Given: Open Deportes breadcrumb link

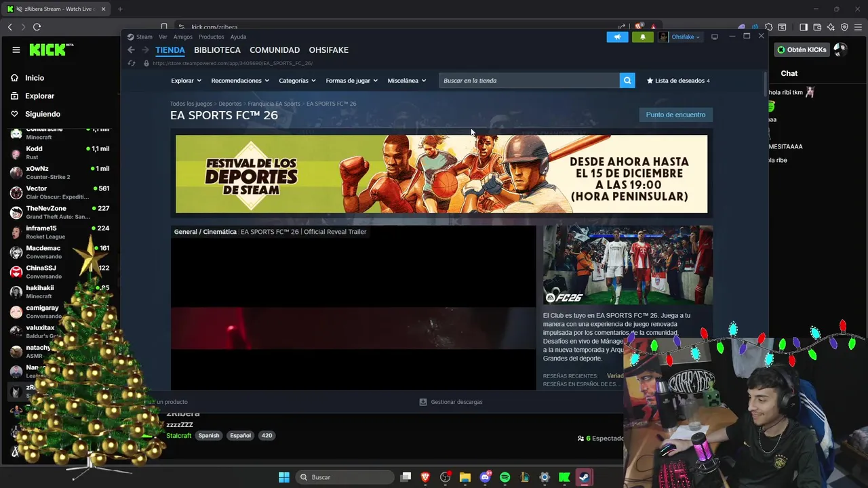Looking at the screenshot, I should tap(230, 104).
